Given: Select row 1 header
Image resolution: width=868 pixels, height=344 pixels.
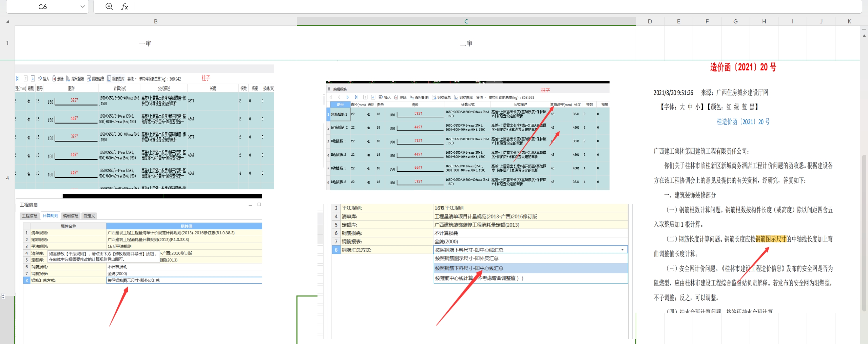Looking at the screenshot, I should click(7, 43).
